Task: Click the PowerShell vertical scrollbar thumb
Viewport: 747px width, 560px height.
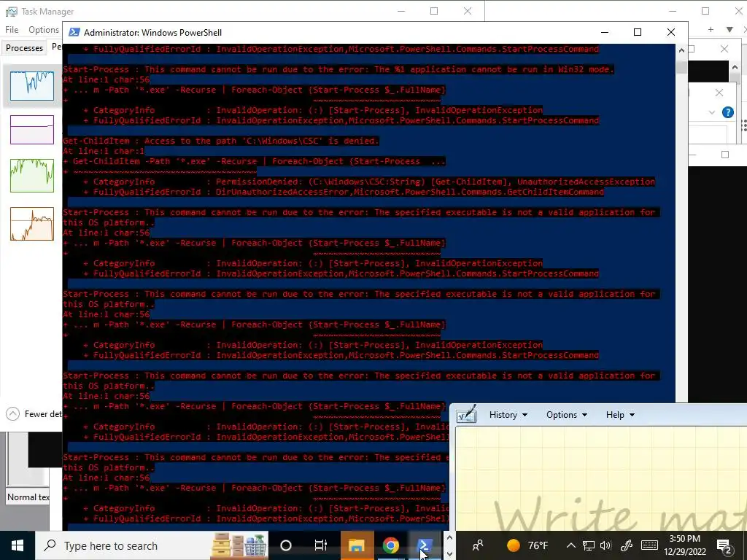Action: click(x=681, y=66)
